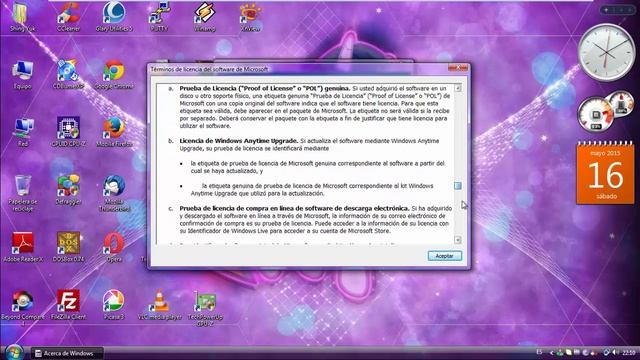The height and width of the screenshot is (360, 640).
Task: Launch Glary Utilities 5 from desktop
Action: point(114,16)
